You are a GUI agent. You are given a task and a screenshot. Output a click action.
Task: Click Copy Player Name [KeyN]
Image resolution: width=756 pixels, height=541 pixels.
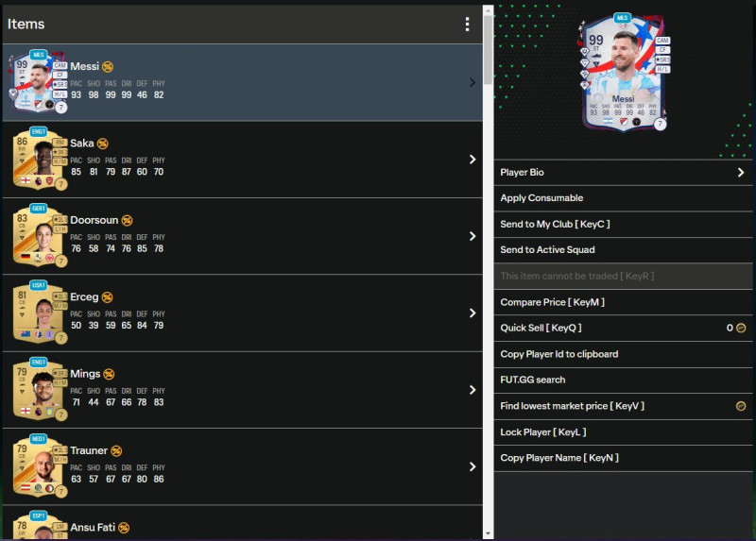point(624,458)
